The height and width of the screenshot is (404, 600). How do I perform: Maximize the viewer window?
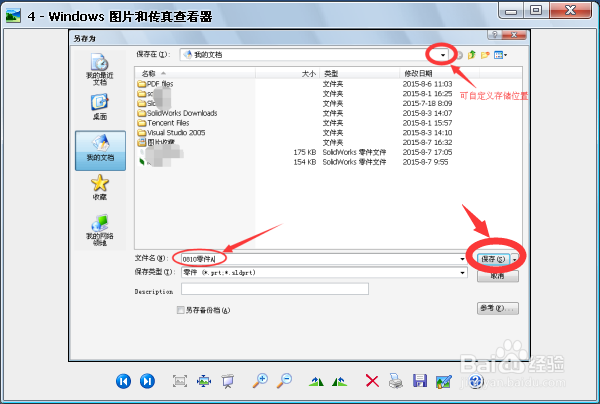pos(536,10)
